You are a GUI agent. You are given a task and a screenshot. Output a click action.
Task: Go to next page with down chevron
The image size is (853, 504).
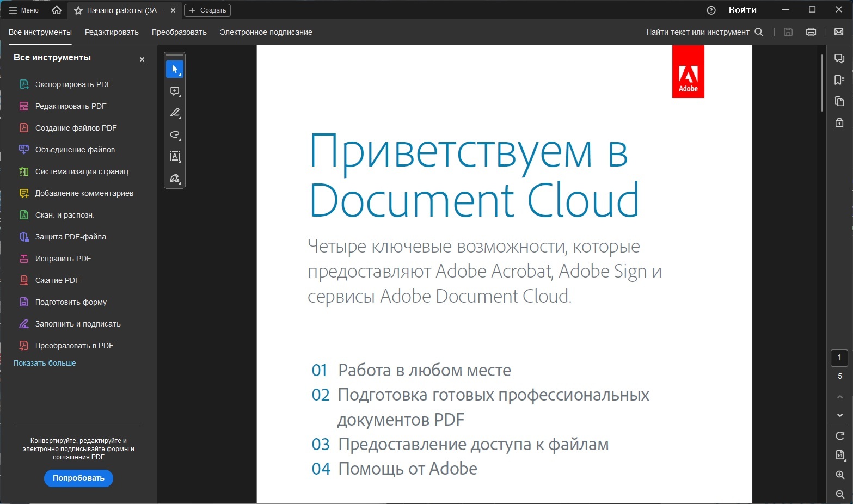pos(840,415)
